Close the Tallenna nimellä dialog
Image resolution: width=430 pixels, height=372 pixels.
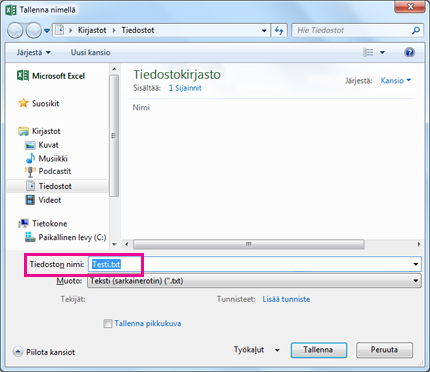410,6
